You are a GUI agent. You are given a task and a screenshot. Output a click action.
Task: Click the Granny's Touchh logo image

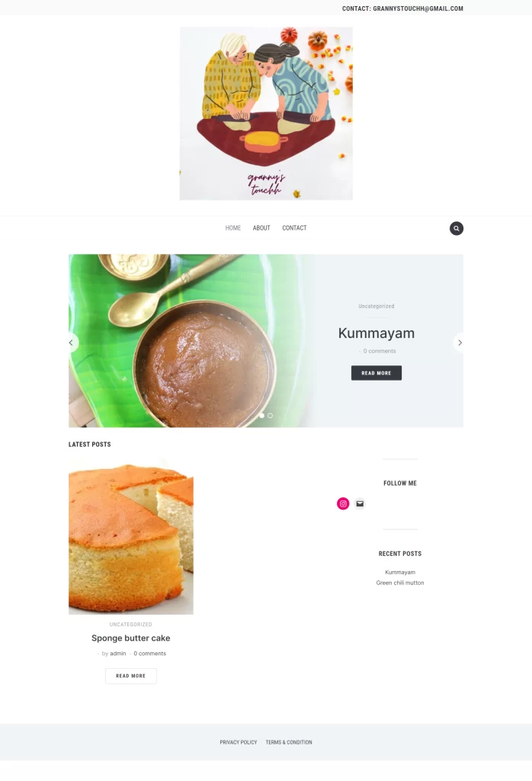click(x=266, y=114)
